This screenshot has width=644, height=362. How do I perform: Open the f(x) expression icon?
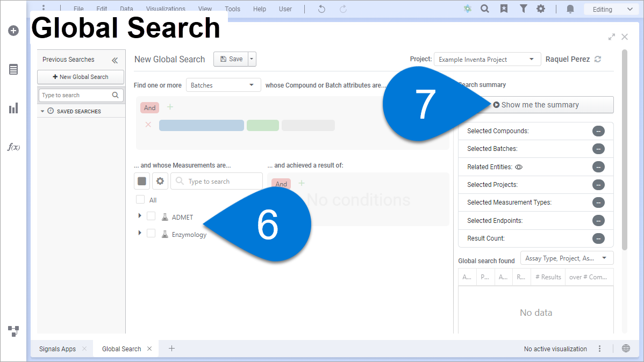pos(13,147)
